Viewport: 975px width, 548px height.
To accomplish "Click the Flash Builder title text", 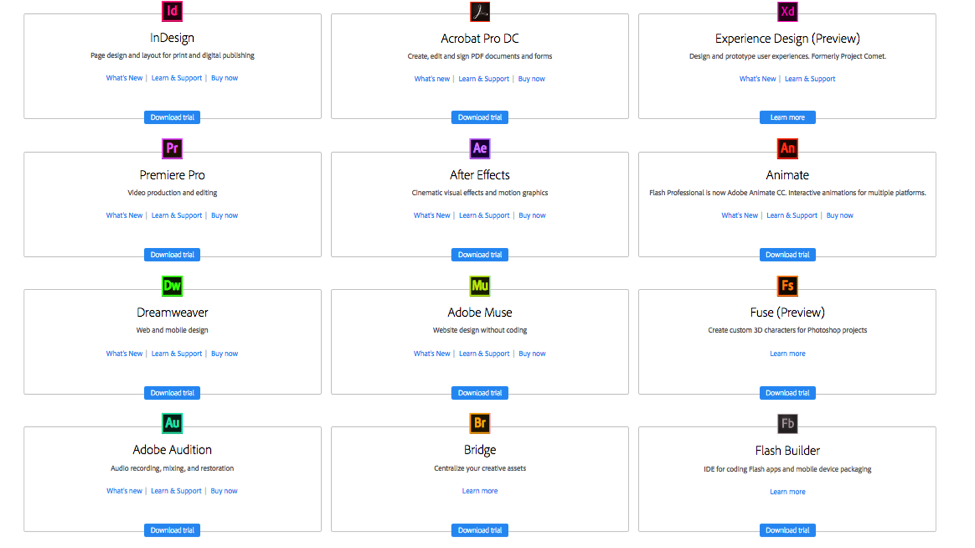I will [x=787, y=451].
